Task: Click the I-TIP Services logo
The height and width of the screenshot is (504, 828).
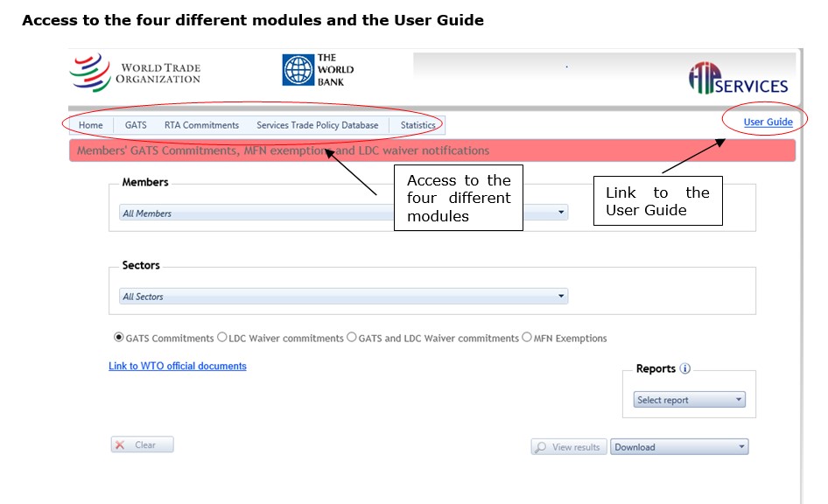Action: [x=738, y=78]
